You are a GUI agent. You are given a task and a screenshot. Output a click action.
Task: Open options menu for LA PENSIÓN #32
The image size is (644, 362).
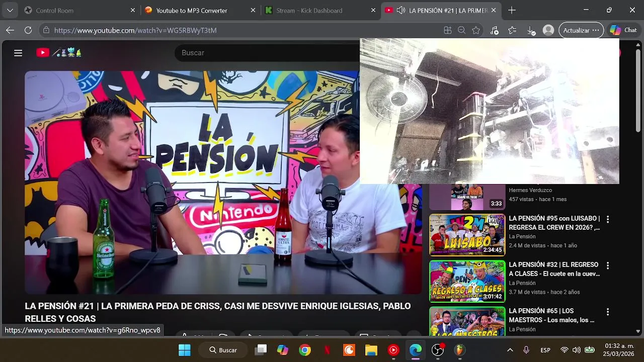point(608,265)
